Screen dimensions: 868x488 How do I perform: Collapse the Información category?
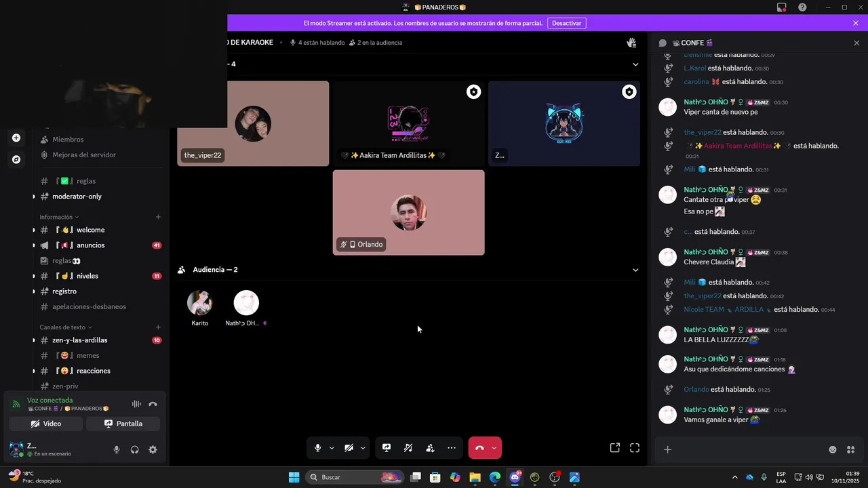(x=59, y=217)
